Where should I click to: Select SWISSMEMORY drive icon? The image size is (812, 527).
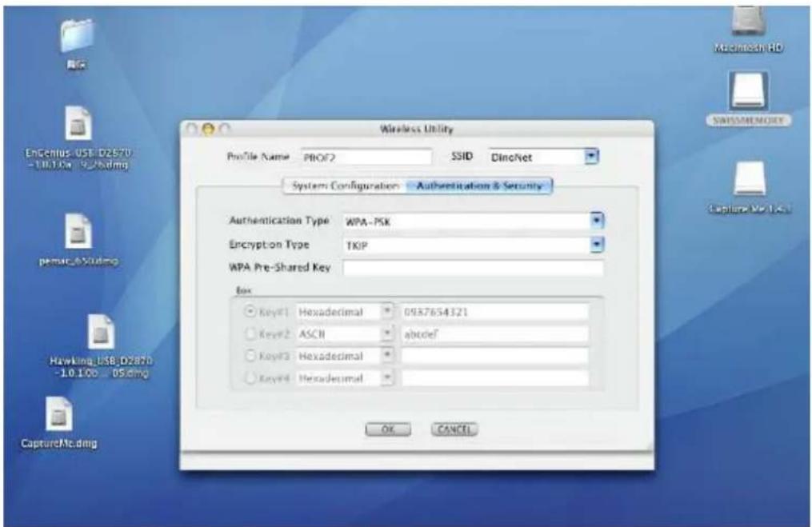[x=748, y=91]
